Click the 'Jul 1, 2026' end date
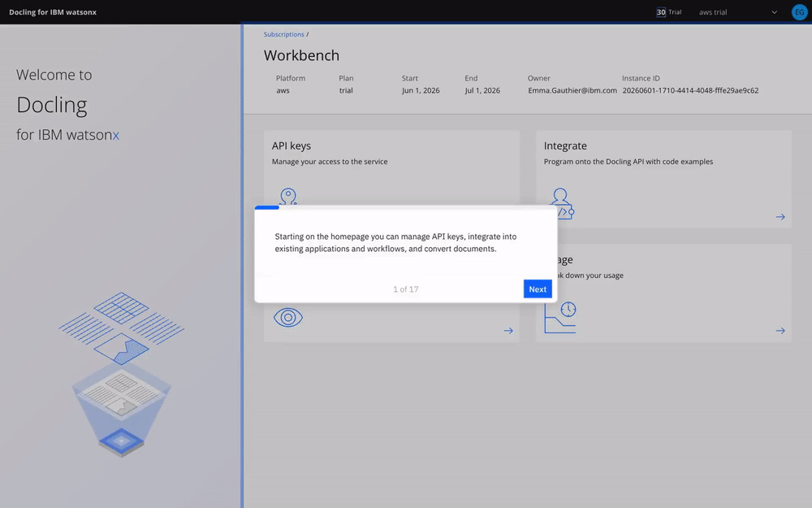Image resolution: width=812 pixels, height=508 pixels. (x=482, y=90)
